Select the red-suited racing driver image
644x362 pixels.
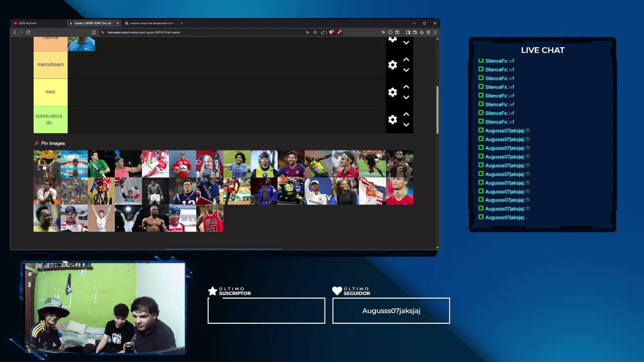tap(183, 164)
